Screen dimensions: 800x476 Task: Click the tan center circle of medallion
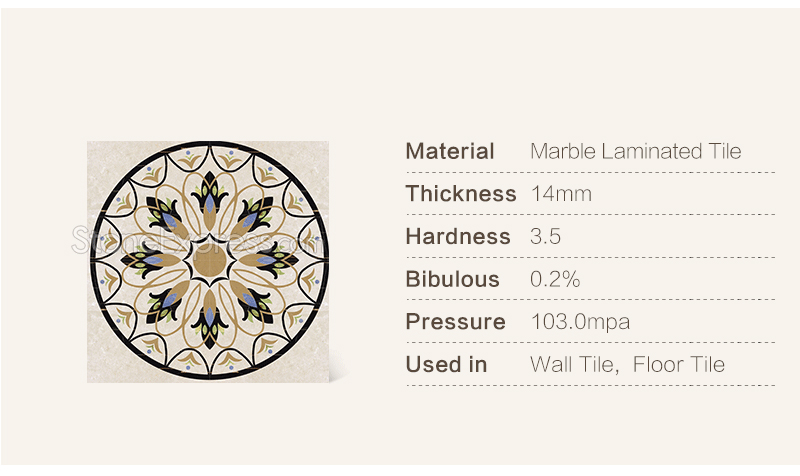tap(210, 261)
